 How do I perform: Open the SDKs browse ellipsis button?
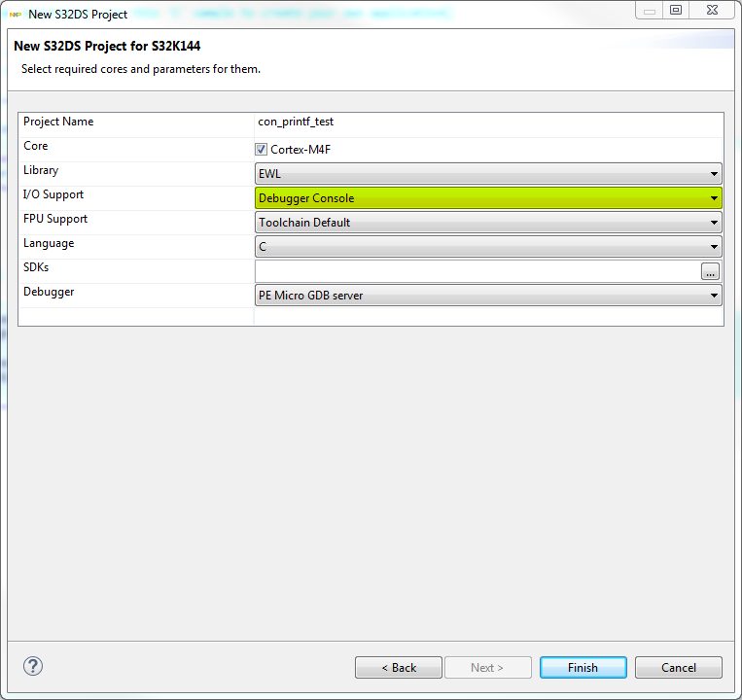[710, 271]
